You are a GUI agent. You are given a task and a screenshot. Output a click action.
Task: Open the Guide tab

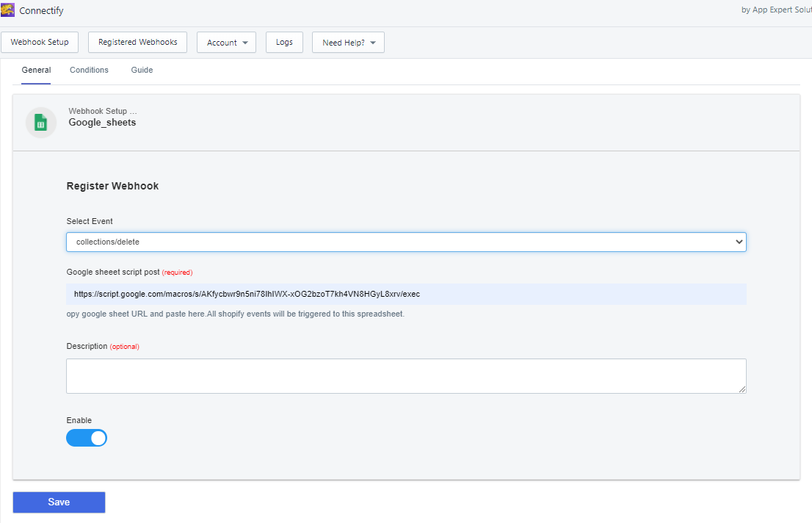point(142,70)
